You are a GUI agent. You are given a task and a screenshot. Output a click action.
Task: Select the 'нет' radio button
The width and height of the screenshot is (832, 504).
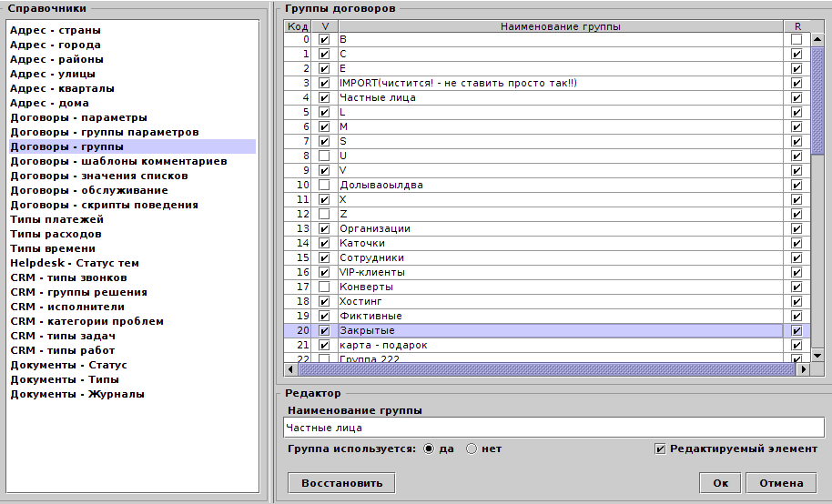coord(472,449)
